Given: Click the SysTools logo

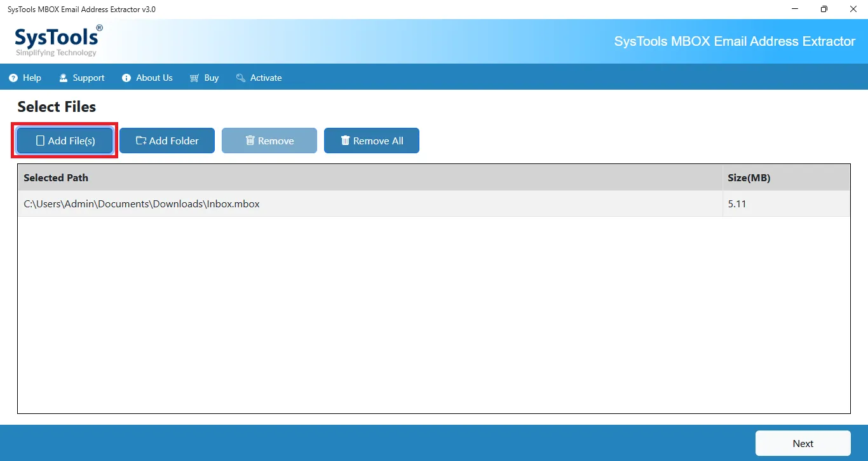Looking at the screenshot, I should [58, 41].
